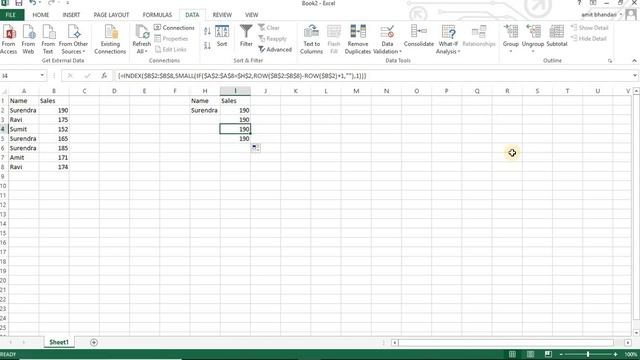The height and width of the screenshot is (360, 640).
Task: Click Show Detail button
Action: pos(589,28)
